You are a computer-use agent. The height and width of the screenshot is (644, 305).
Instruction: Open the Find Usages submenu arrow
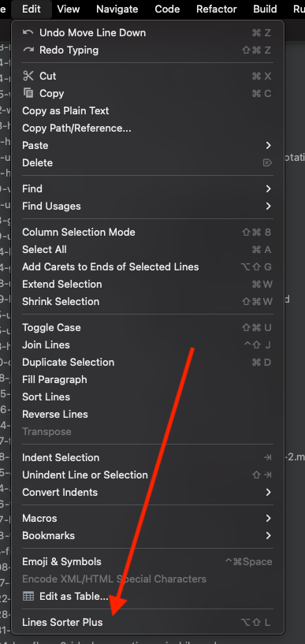point(268,206)
